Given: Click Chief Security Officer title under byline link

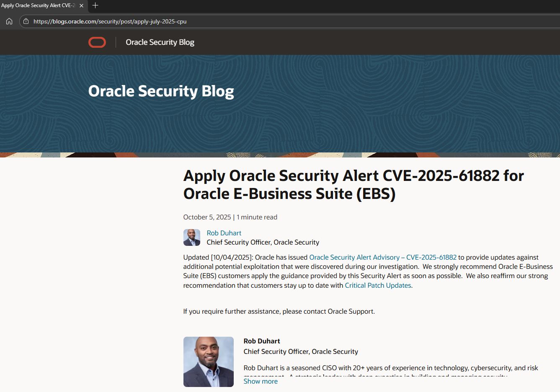Looking at the screenshot, I should [263, 242].
